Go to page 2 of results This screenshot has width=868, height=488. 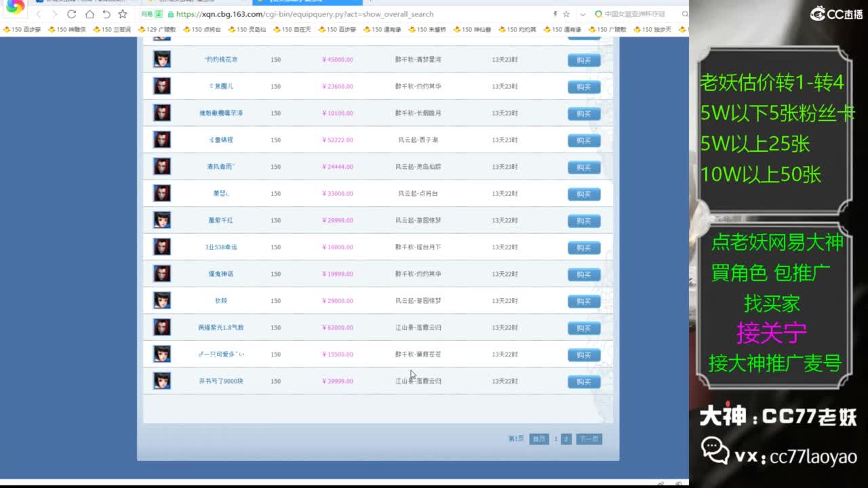566,439
